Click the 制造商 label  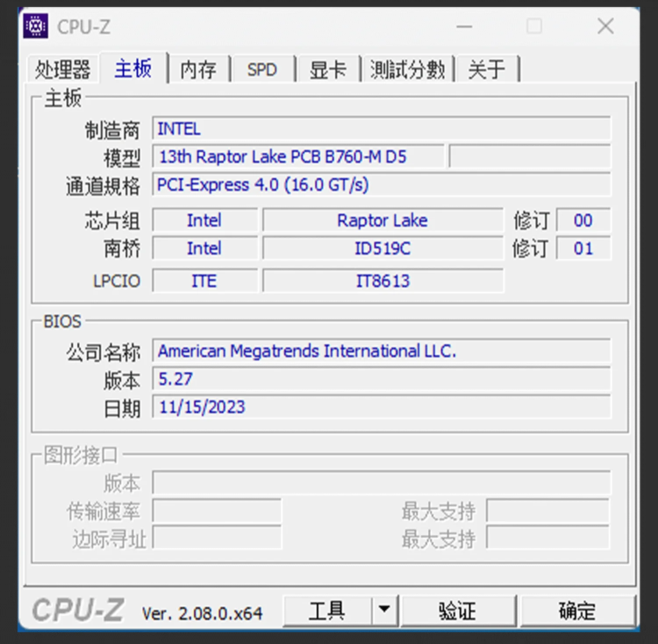click(x=112, y=130)
